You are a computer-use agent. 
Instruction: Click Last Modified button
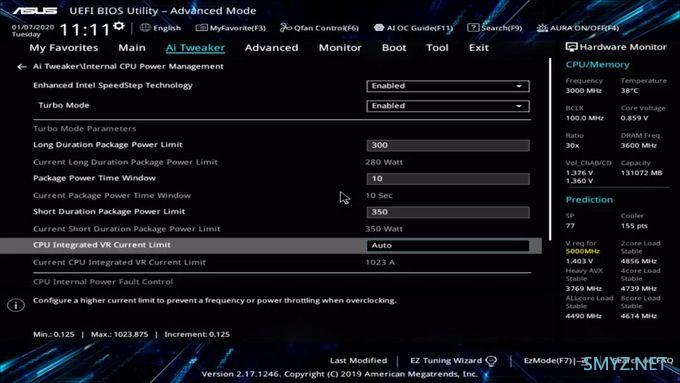tap(358, 360)
